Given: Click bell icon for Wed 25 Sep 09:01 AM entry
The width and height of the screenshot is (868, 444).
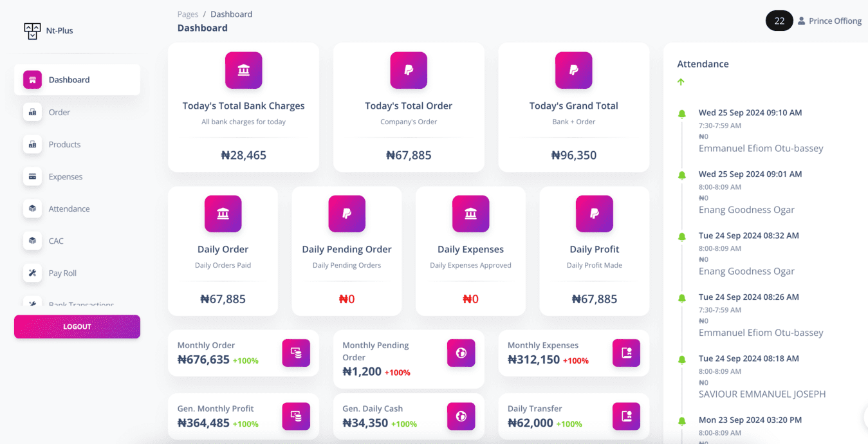Looking at the screenshot, I should tap(682, 175).
